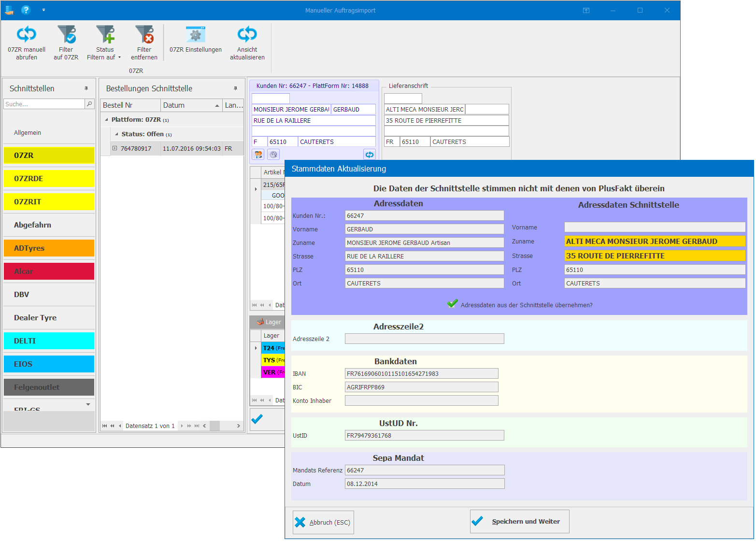
Task: Open 07ZR Einstellungen
Action: tap(196, 40)
